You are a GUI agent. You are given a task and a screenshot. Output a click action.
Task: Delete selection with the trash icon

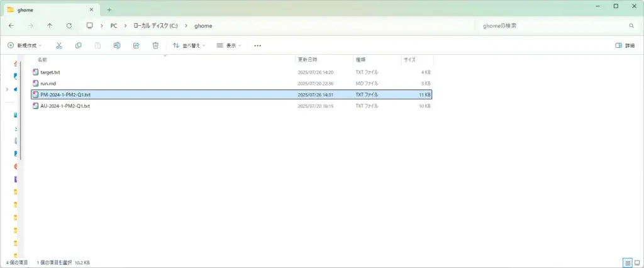pos(155,46)
